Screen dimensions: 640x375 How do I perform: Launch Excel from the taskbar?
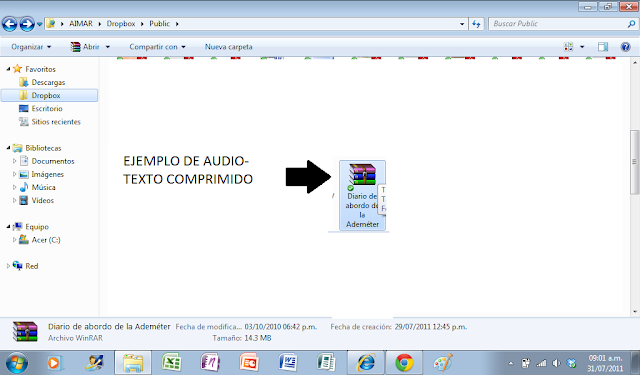coord(171,362)
